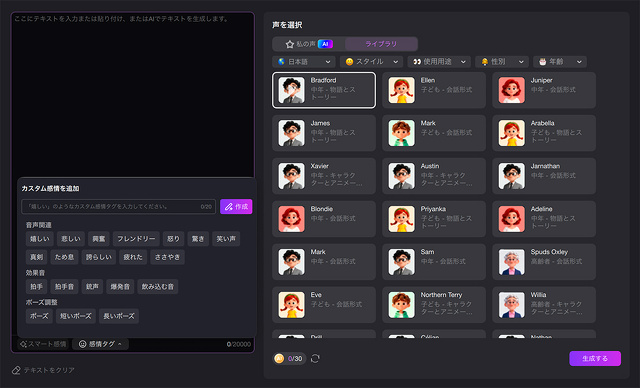Open the スタイル style dropdown
Image resolution: width=640 pixels, height=388 pixels.
371,62
